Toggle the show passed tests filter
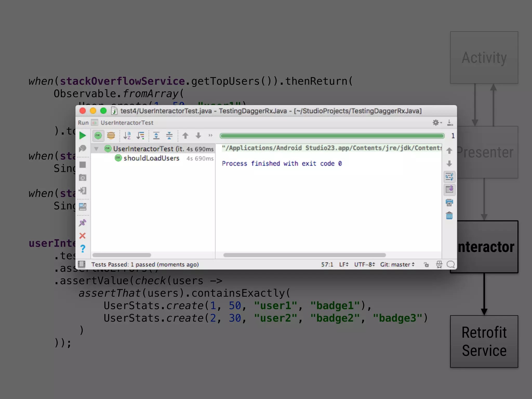 tap(98, 135)
